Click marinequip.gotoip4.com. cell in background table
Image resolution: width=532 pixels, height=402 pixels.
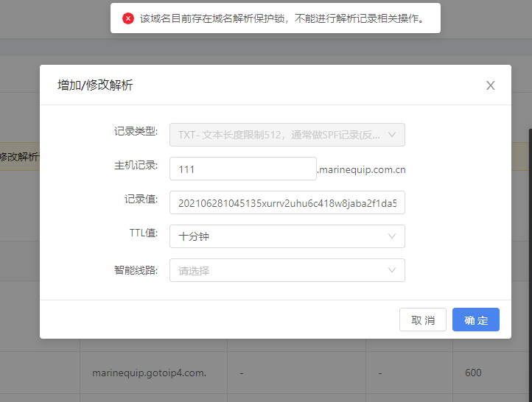point(150,373)
